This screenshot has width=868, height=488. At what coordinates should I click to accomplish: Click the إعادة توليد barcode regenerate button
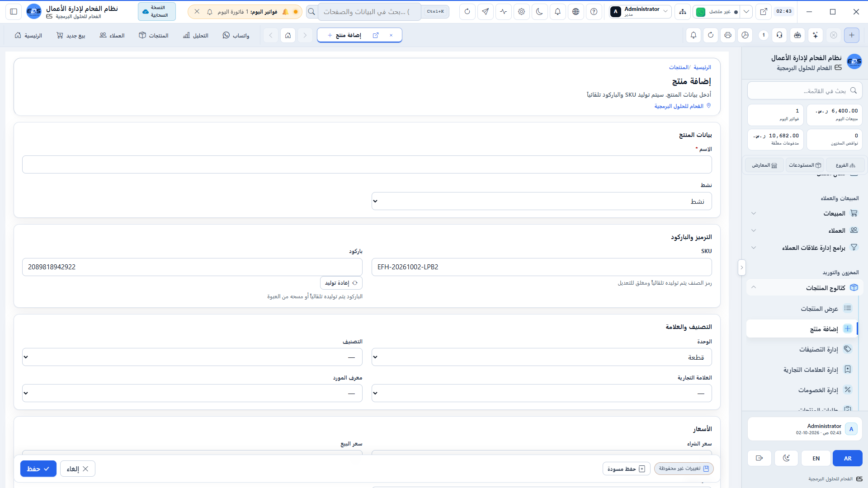tap(341, 283)
